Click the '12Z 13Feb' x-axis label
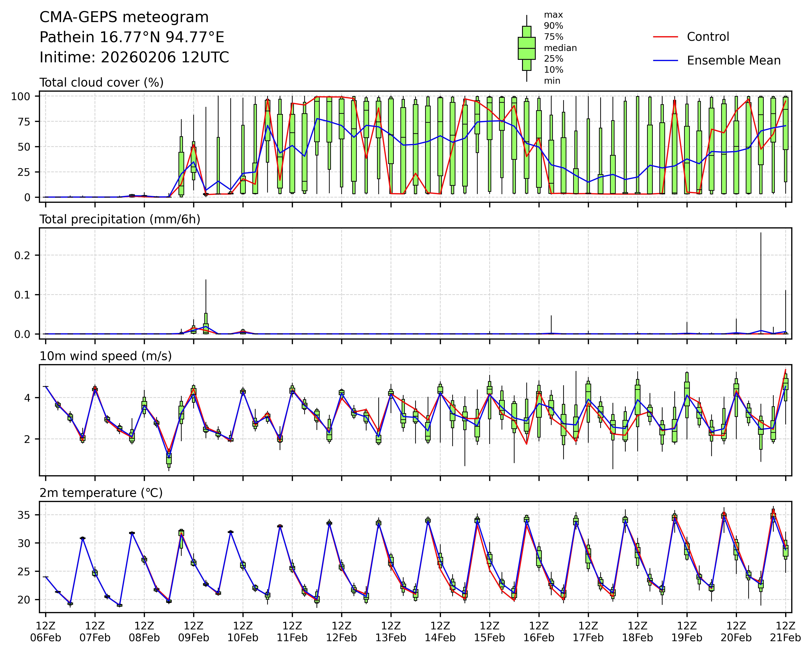Screen dimensions: 812x654 pyautogui.click(x=391, y=632)
